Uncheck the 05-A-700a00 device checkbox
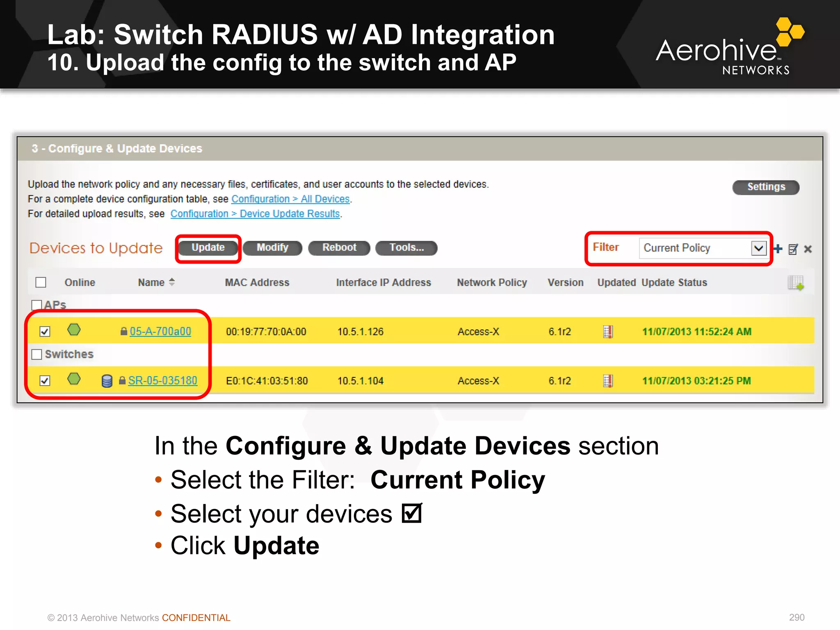Screen dimensions: 840x630 tap(45, 331)
